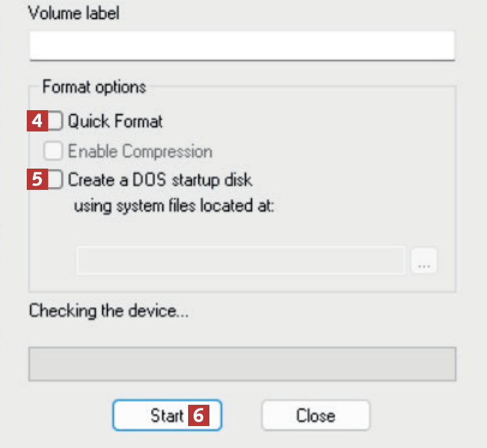Viewport: 487px width, 448px height.
Task: Tick the Quick Format checkbox
Action: (56, 121)
